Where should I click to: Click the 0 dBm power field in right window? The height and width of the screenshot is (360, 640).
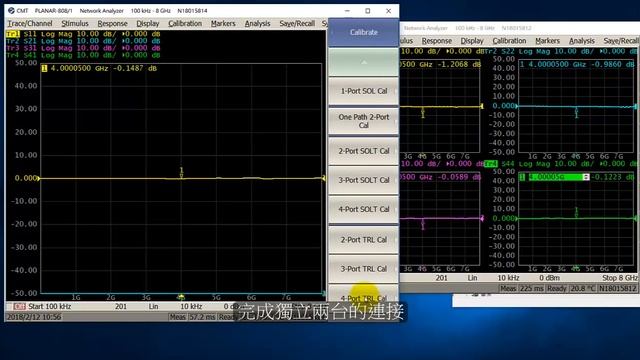click(x=549, y=278)
